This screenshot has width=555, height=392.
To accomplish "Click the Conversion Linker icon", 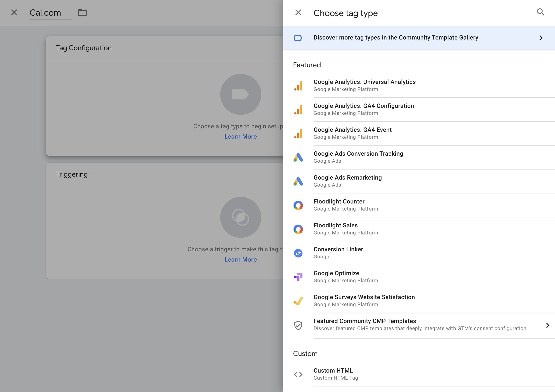I will (x=298, y=253).
